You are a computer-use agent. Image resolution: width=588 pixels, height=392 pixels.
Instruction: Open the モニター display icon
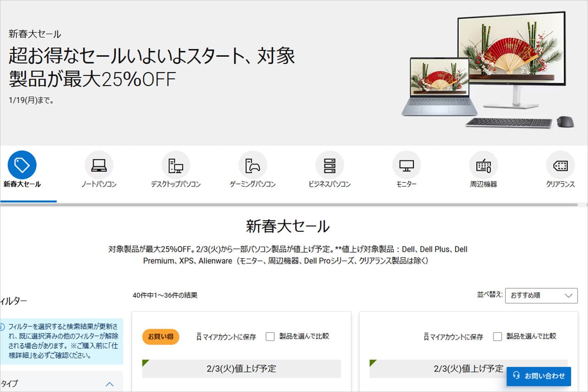[406, 165]
